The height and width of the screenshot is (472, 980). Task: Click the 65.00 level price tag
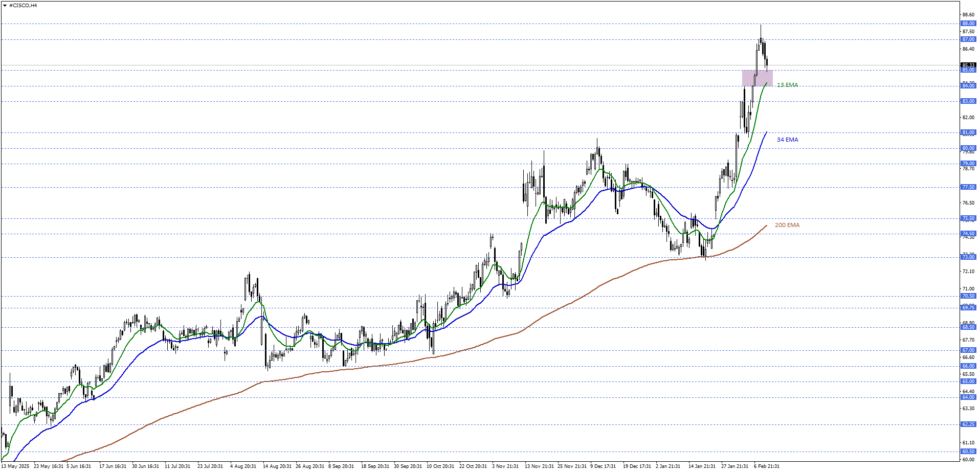click(968, 381)
